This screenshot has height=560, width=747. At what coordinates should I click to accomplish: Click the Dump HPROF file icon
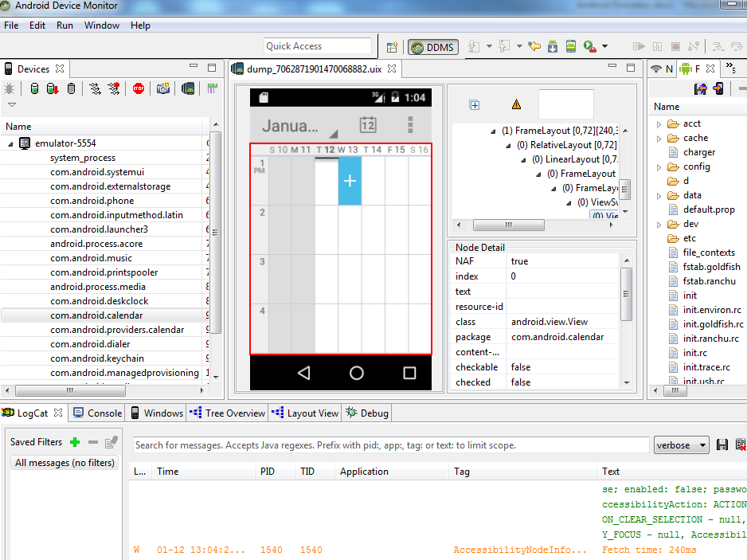53,88
